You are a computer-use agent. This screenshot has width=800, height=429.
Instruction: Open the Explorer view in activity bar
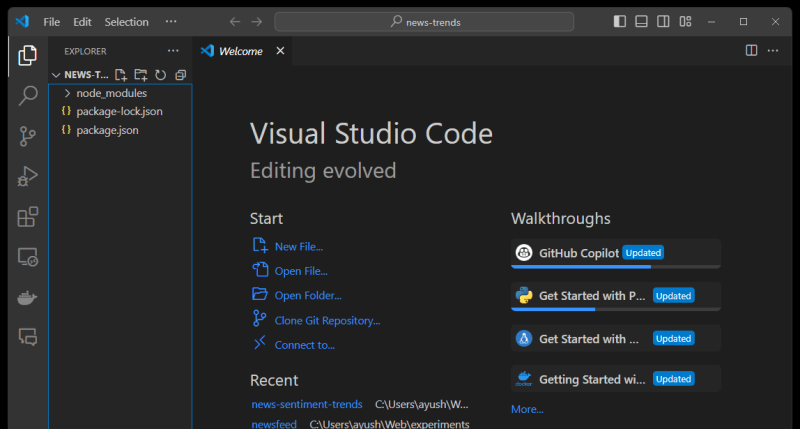[28, 56]
